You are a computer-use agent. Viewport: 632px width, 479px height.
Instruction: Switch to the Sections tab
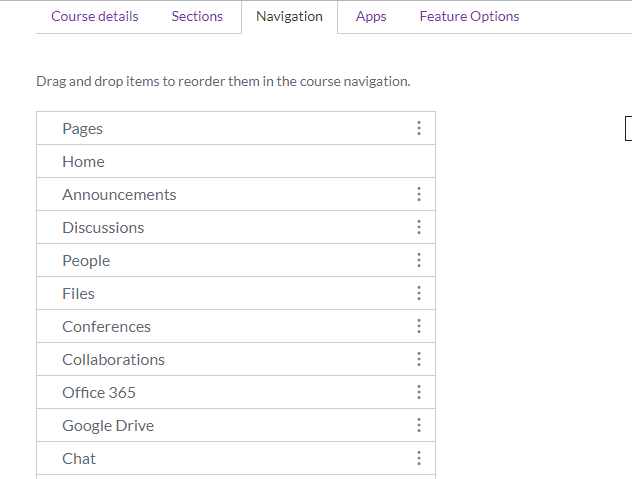197,16
